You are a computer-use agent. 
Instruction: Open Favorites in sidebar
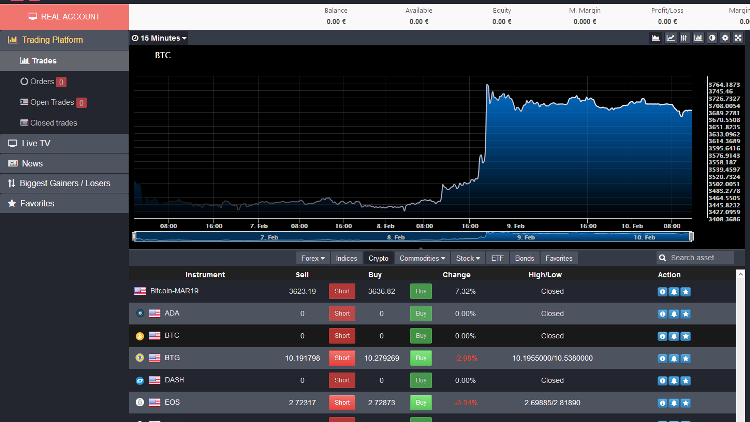coord(64,203)
